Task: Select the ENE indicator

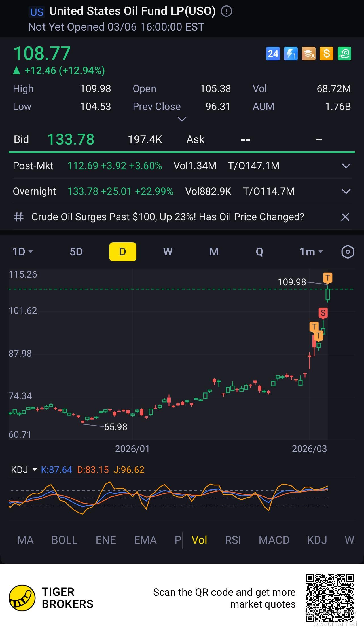Action: pos(106,540)
